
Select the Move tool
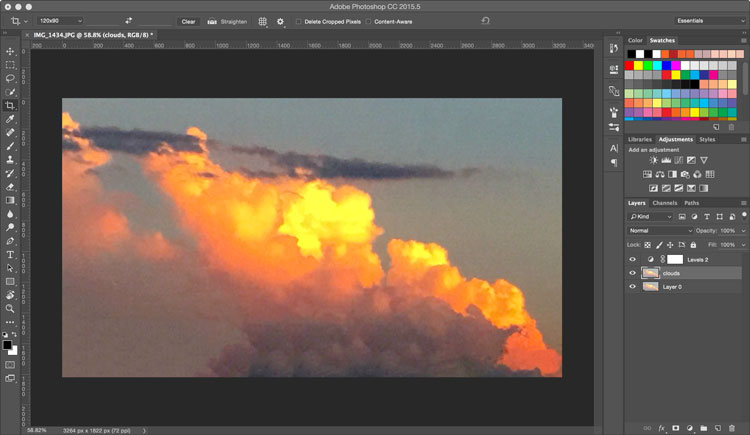coord(10,51)
